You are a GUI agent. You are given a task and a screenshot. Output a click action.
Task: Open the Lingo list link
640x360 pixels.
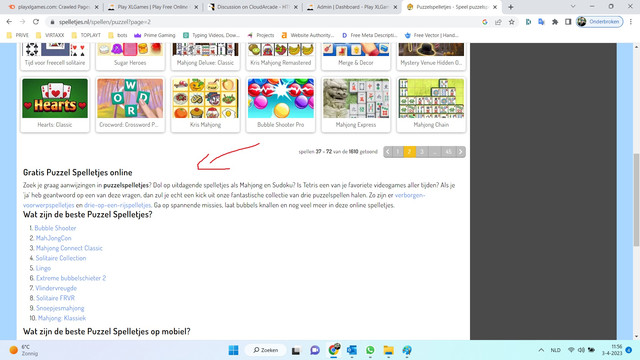[x=43, y=268]
